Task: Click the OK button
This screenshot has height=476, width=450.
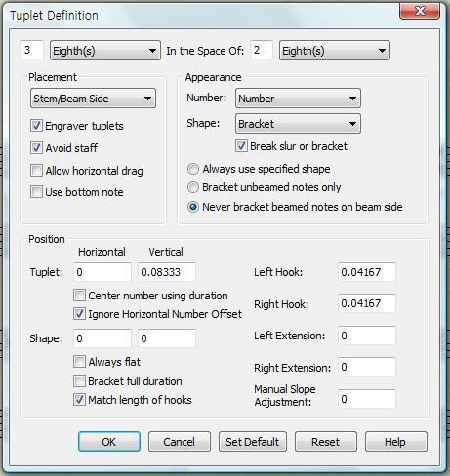Action: point(109,442)
